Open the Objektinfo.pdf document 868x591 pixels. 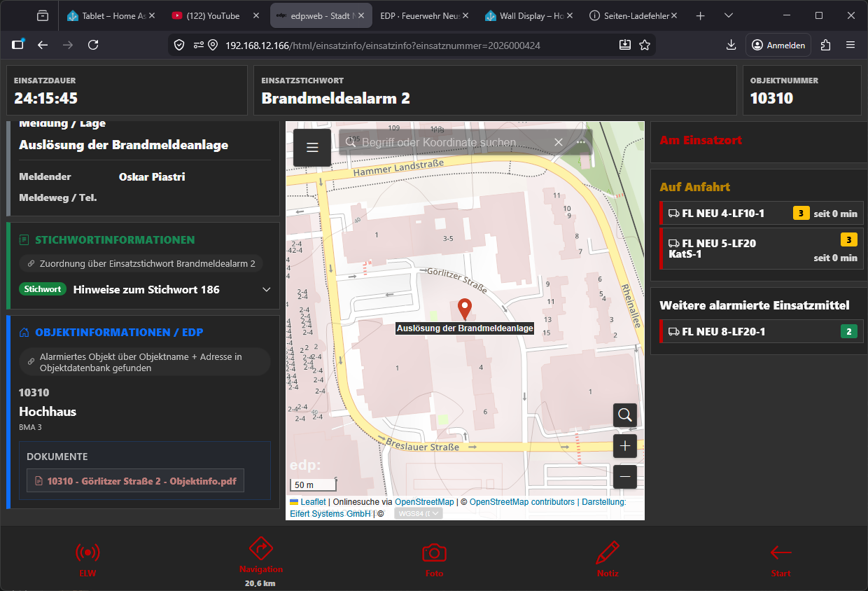tap(141, 481)
